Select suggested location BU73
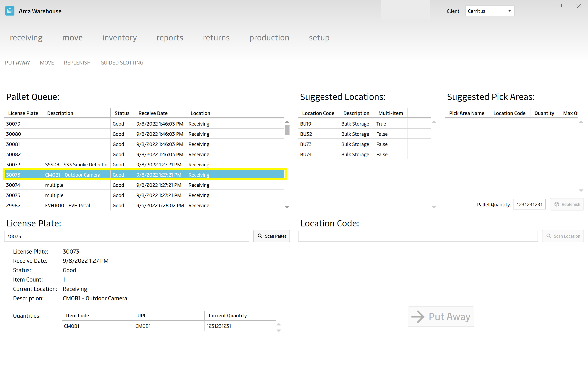This screenshot has height=392, width=588. (x=364, y=144)
